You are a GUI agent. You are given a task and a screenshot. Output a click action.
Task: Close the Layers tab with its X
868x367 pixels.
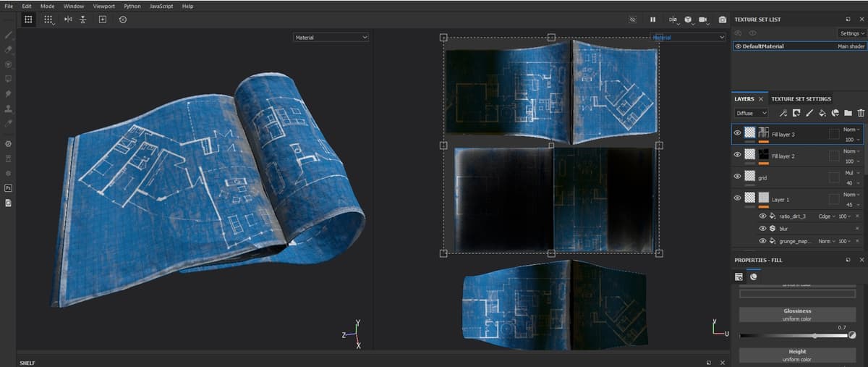(761, 98)
